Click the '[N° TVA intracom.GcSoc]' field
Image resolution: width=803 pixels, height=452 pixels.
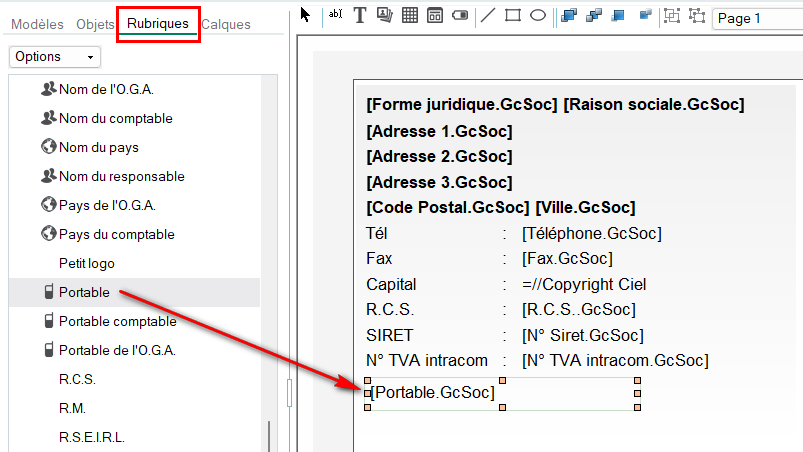coord(615,360)
